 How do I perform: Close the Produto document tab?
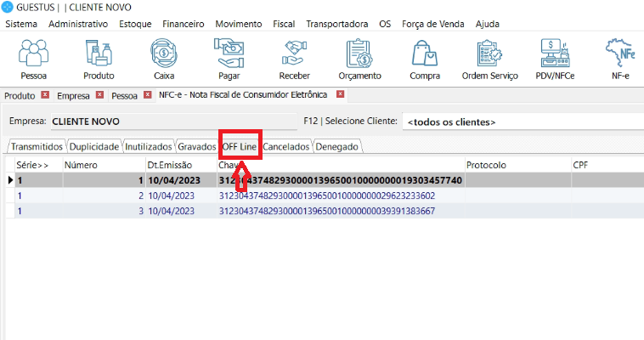click(x=45, y=95)
